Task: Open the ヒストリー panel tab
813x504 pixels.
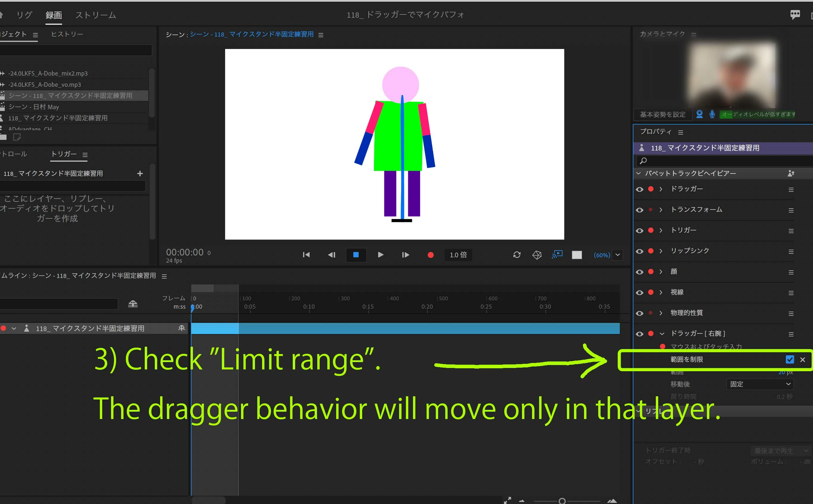Action: click(67, 34)
